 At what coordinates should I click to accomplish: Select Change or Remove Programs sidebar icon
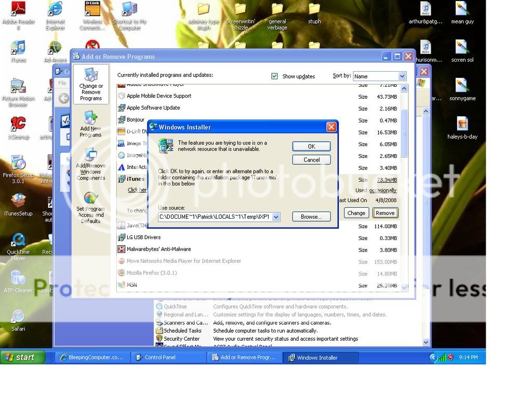91,84
